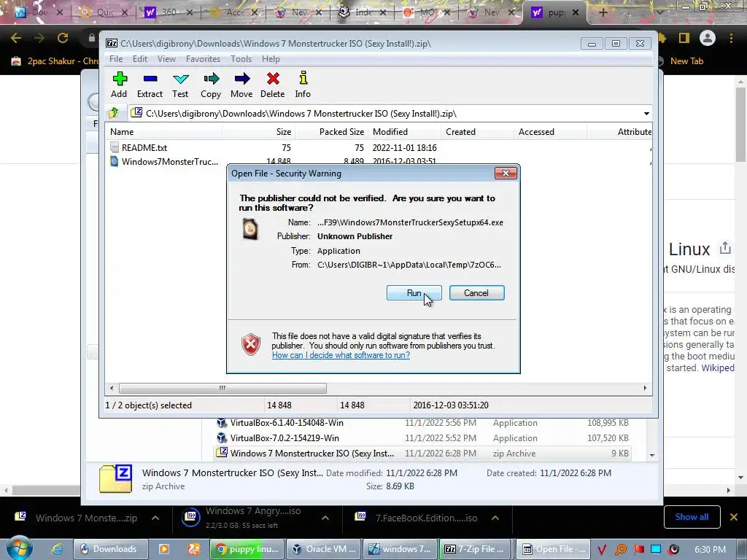
Task: Open Internet Explorer from the taskbar
Action: pos(57,549)
